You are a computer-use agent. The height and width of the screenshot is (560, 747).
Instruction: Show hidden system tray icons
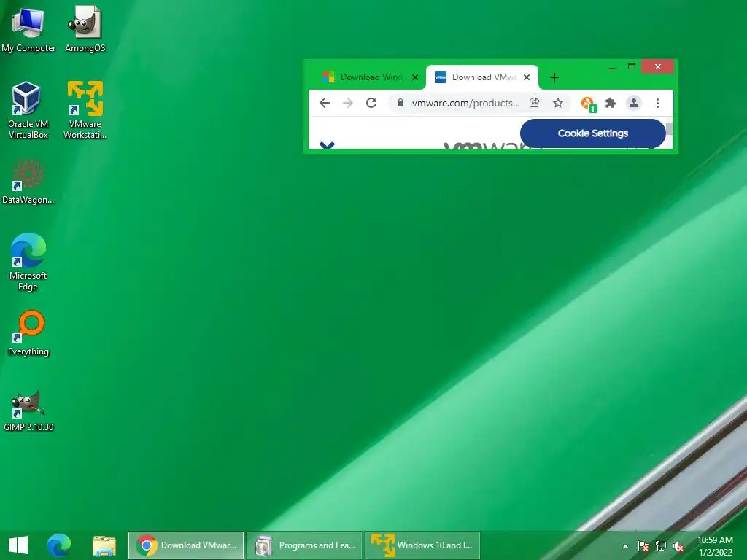click(x=625, y=546)
